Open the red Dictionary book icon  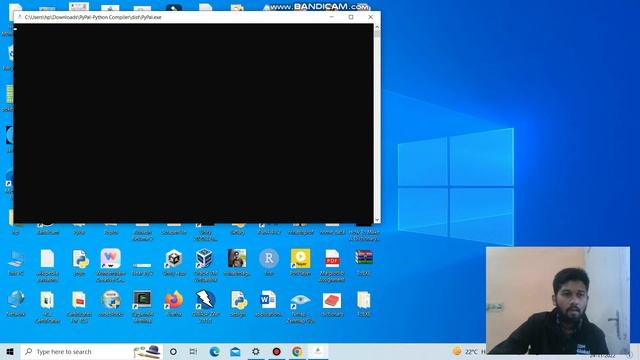coord(332,301)
